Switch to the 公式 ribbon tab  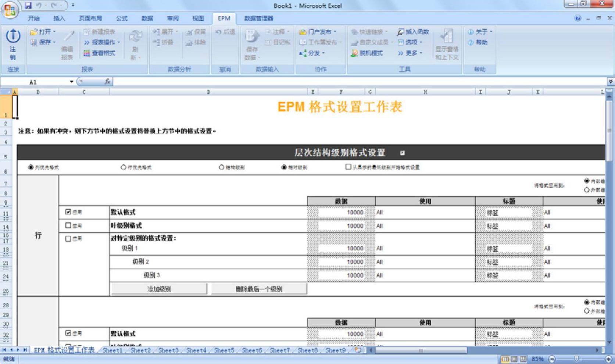tap(122, 18)
